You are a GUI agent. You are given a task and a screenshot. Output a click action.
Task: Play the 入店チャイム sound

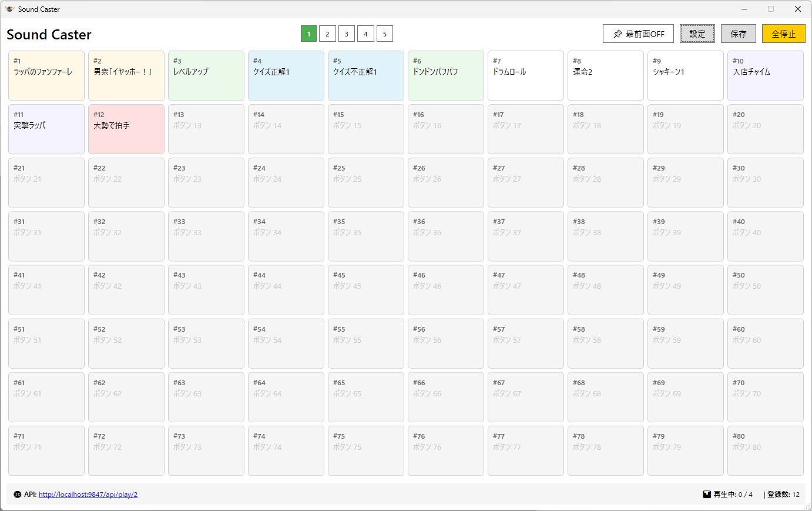point(765,75)
